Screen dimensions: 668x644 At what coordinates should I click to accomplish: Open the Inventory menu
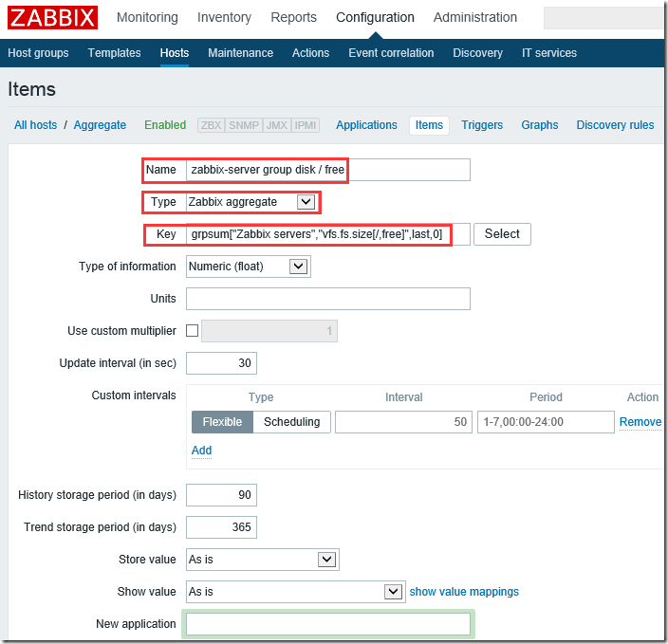click(x=224, y=17)
